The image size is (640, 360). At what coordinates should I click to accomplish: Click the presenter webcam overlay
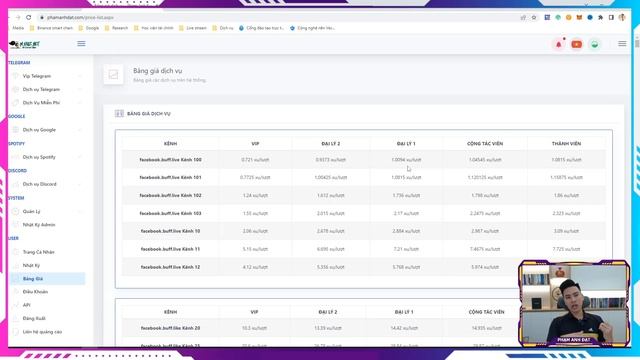(574, 304)
